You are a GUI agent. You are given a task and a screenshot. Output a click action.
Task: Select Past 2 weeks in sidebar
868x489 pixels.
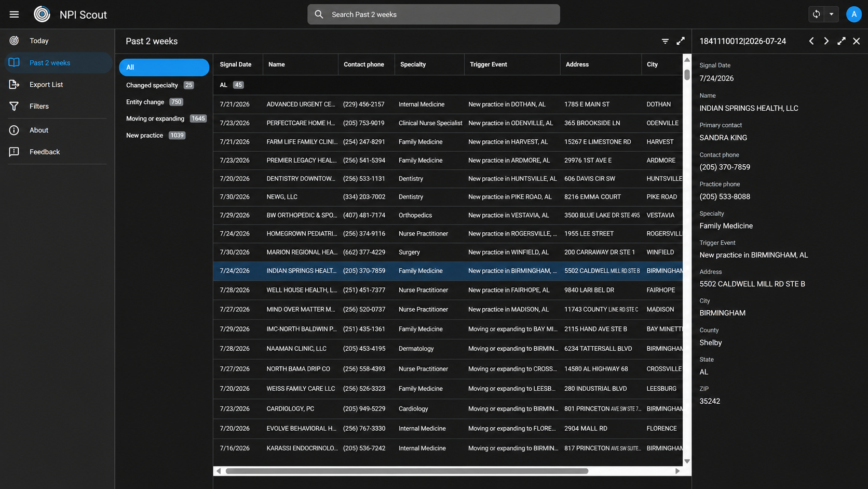tap(58, 62)
